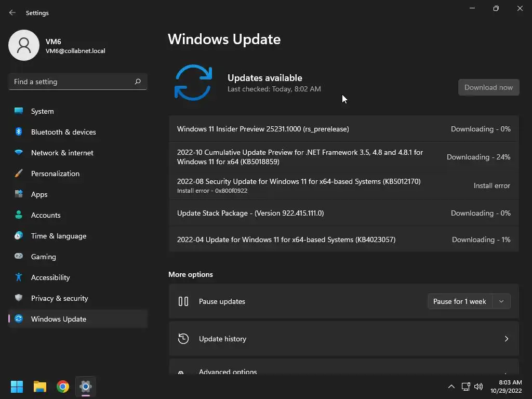
Task: Open the Windows Start menu
Action: pyautogui.click(x=17, y=387)
